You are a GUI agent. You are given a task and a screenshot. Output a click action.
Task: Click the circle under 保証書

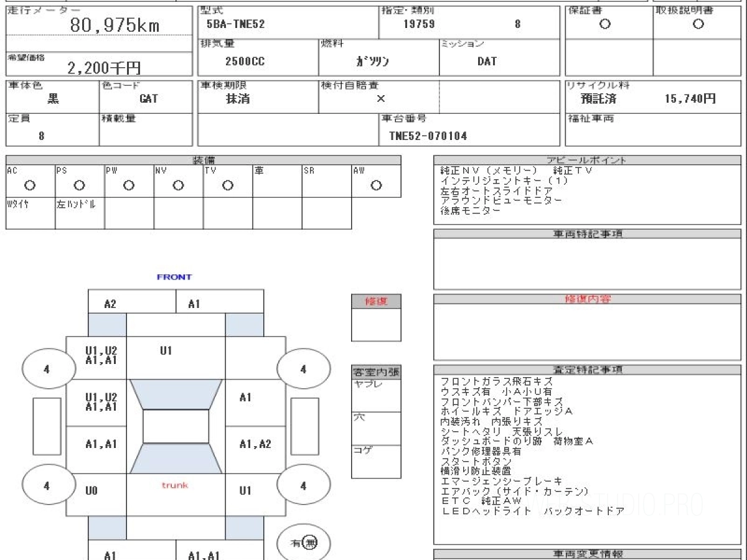pos(604,24)
